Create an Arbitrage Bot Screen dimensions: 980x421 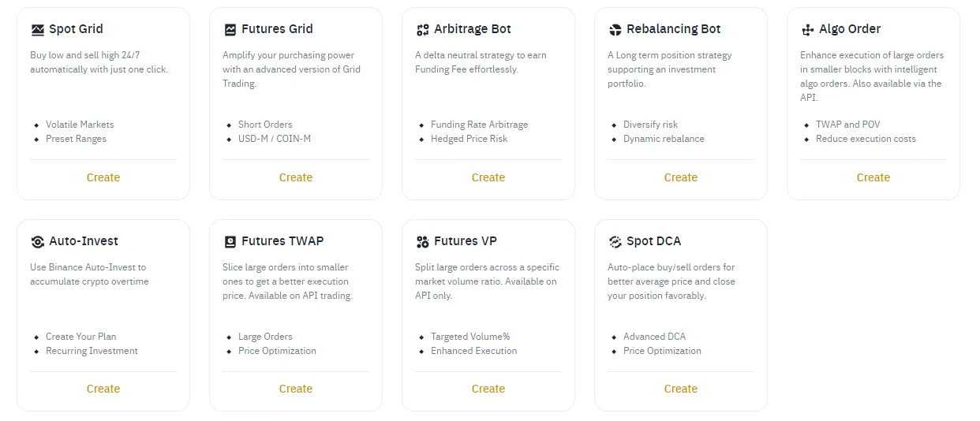pyautogui.click(x=488, y=177)
